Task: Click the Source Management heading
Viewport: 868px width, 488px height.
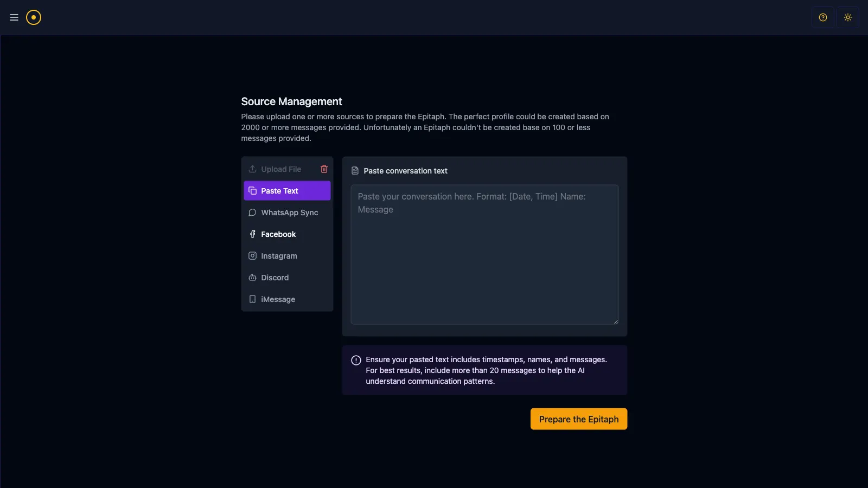Action: point(291,101)
